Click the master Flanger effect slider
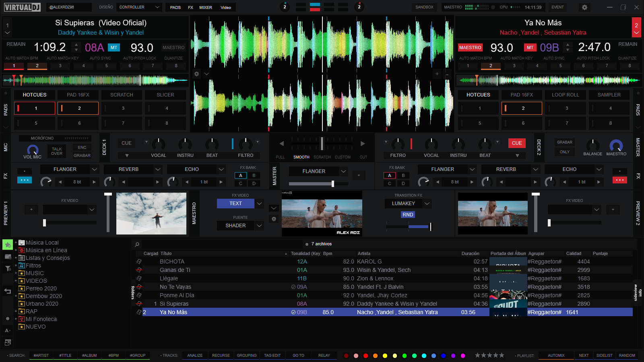 pyautogui.click(x=318, y=184)
